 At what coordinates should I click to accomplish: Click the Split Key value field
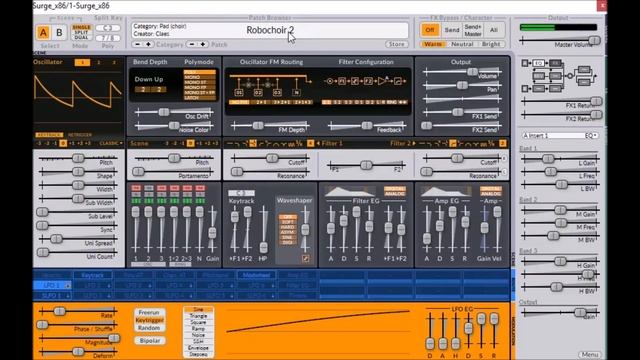point(108,28)
